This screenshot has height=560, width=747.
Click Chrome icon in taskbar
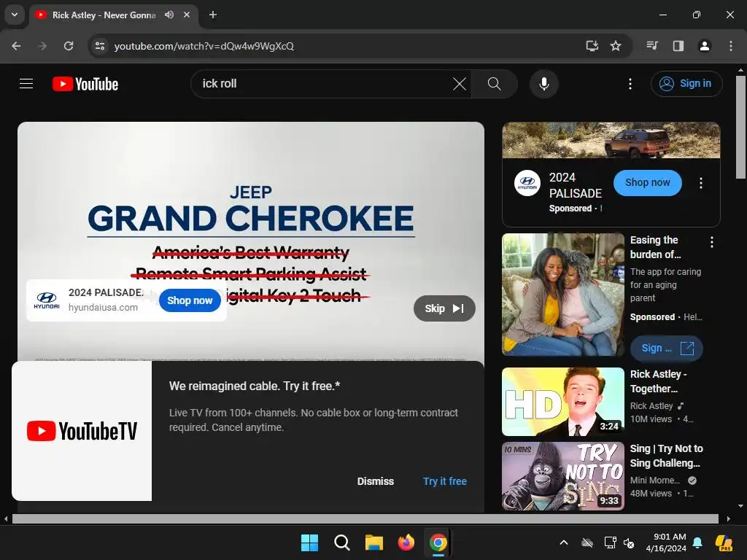(438, 542)
